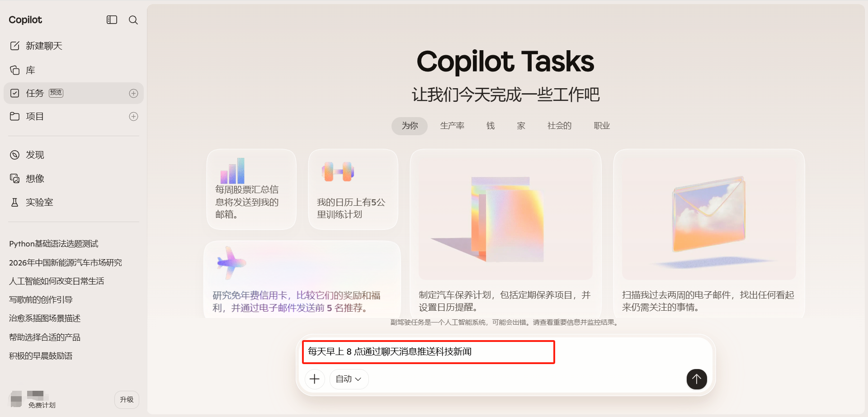
Task: Open 实验室 from the sidebar
Action: pyautogui.click(x=39, y=203)
